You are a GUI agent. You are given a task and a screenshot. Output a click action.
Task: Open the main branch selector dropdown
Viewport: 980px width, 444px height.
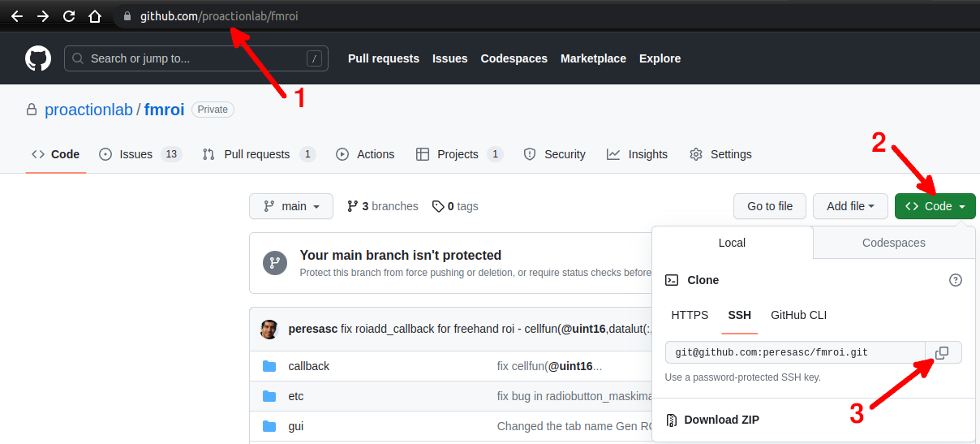click(291, 206)
